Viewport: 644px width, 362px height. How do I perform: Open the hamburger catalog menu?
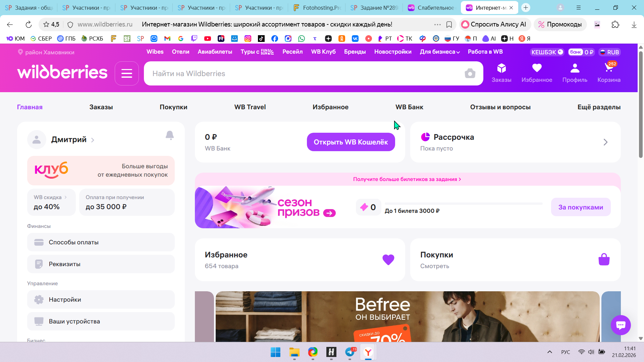[x=126, y=73]
